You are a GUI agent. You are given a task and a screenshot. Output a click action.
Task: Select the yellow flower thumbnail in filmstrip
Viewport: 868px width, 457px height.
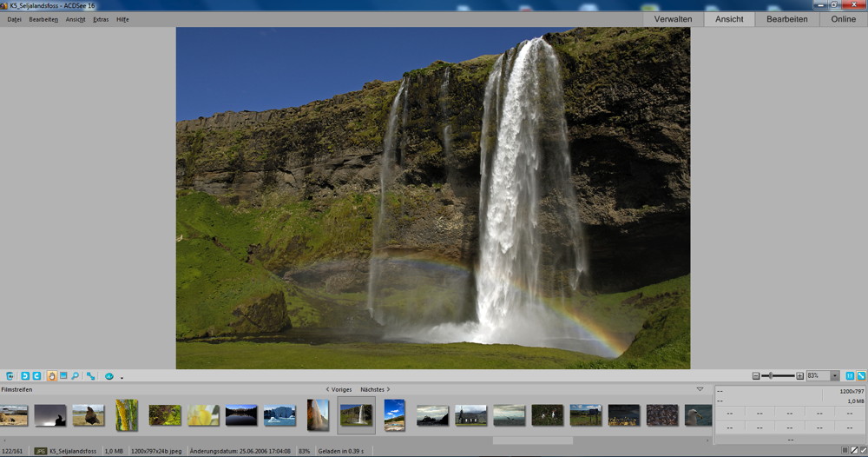[203, 415]
